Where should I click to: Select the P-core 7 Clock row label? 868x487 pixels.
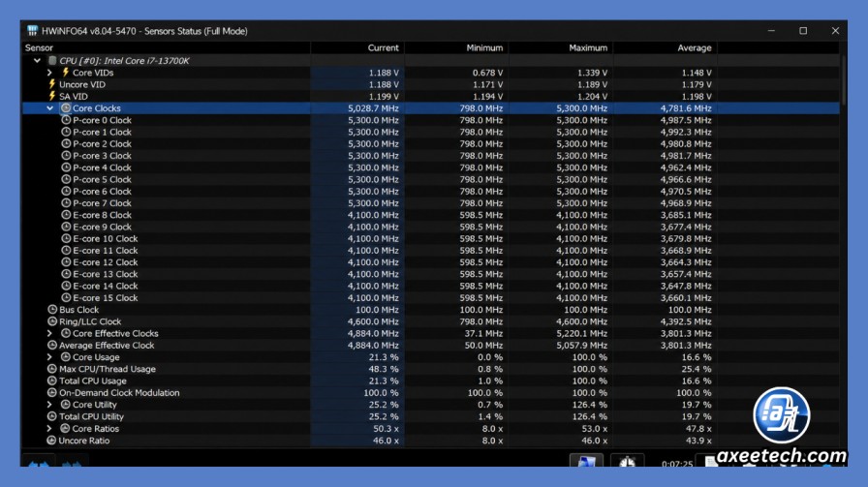(102, 203)
